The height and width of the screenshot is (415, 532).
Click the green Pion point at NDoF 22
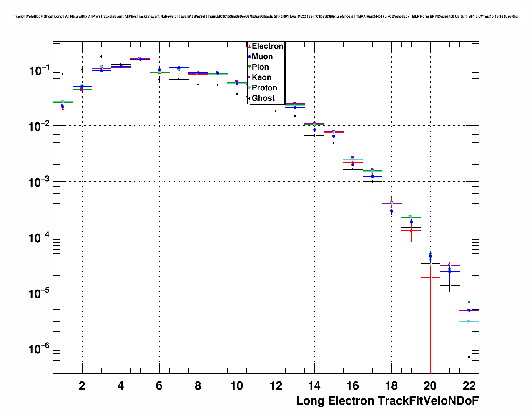click(x=469, y=302)
